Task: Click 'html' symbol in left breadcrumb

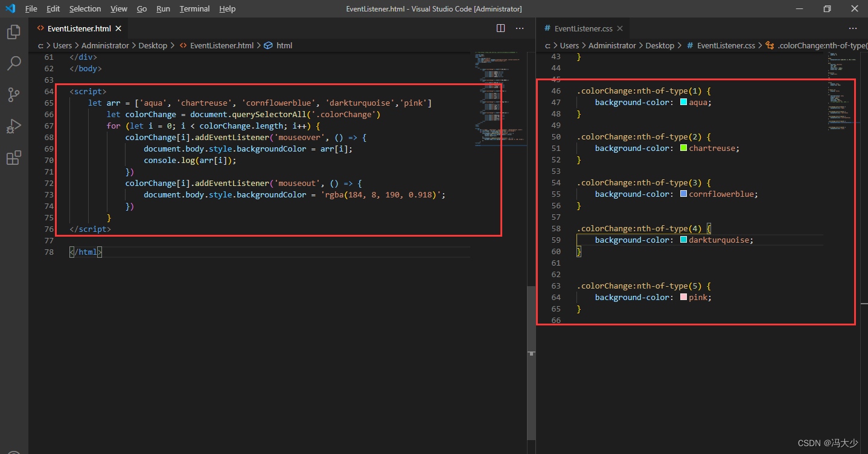Action: click(x=284, y=45)
